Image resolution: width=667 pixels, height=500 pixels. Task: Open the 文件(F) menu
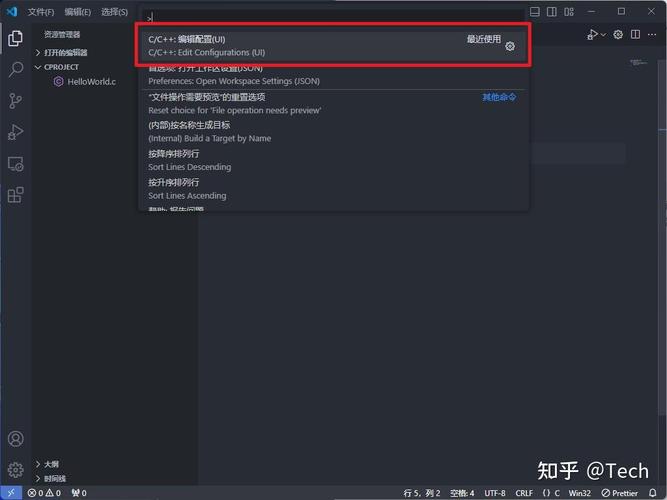pyautogui.click(x=41, y=12)
